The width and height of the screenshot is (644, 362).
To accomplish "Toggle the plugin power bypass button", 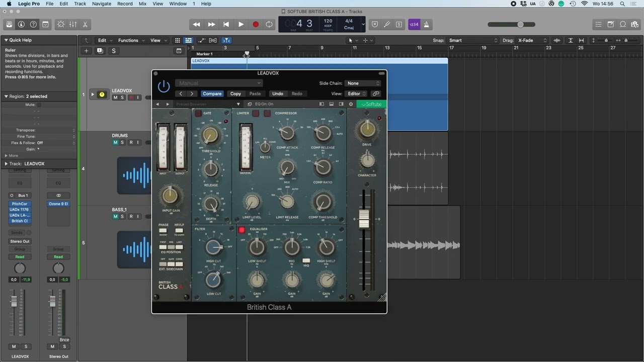I will (x=164, y=86).
